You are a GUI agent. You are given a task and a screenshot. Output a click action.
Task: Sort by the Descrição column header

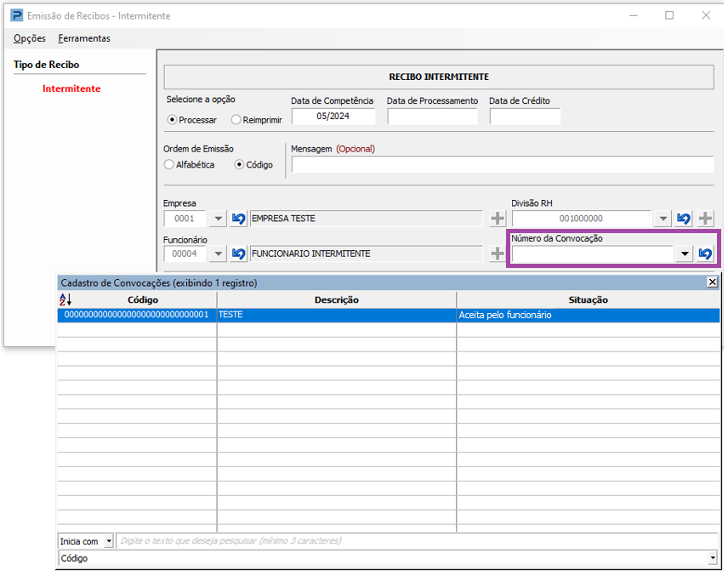(x=337, y=299)
